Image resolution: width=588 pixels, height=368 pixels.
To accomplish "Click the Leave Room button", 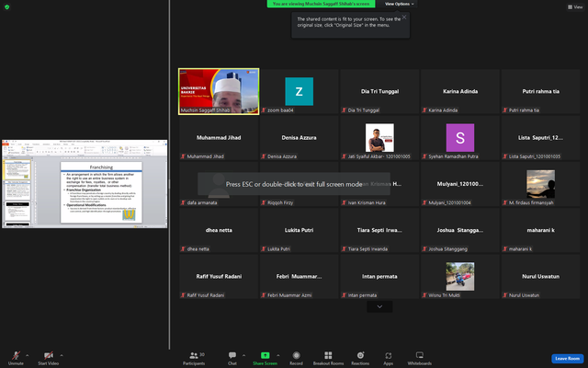I will 567,359.
